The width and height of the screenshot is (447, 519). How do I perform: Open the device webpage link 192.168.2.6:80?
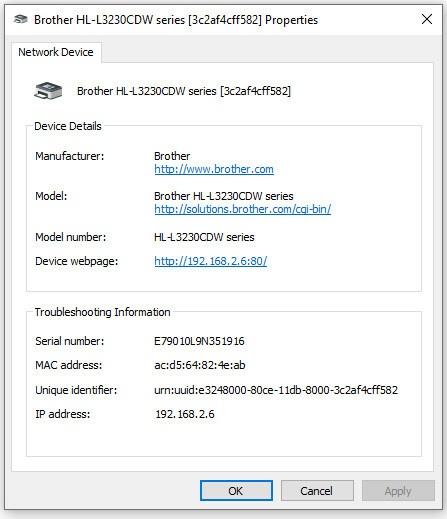pyautogui.click(x=210, y=261)
